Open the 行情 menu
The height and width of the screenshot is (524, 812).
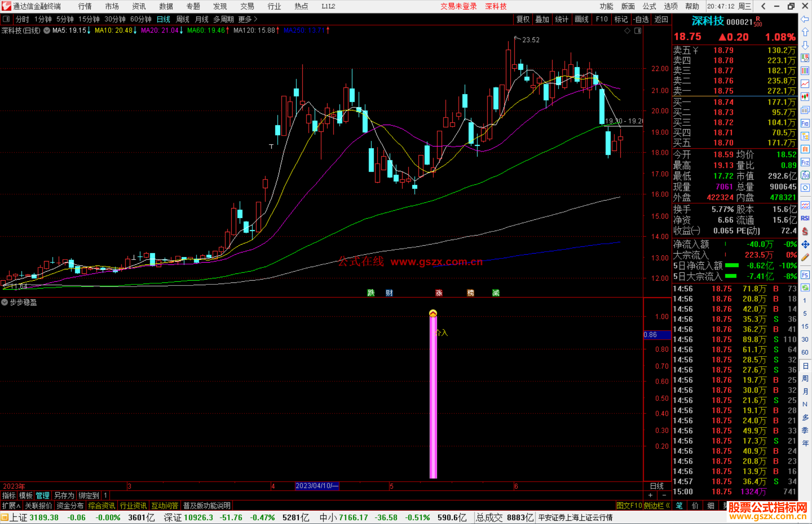click(x=85, y=6)
